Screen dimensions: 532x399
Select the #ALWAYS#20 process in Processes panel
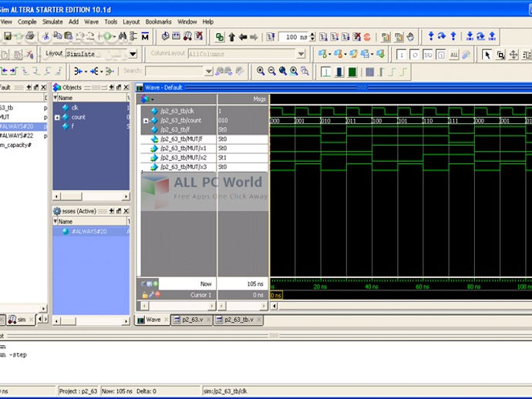click(89, 231)
